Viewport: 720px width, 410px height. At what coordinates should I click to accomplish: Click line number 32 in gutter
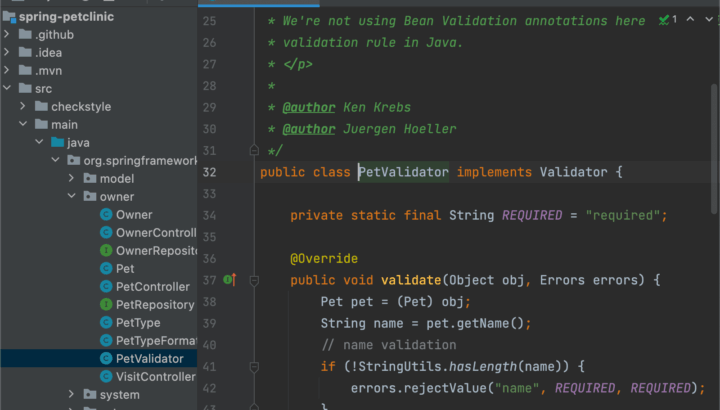209,172
